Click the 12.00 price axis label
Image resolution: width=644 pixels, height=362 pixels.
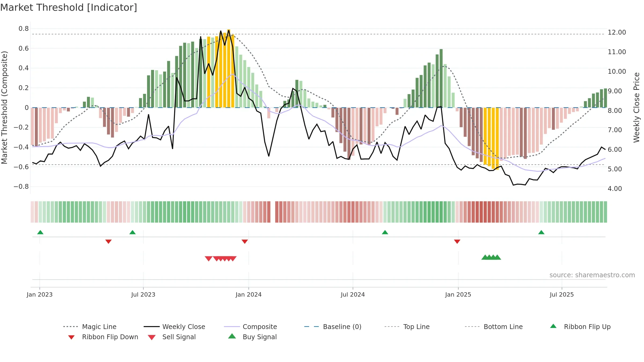tap(617, 32)
